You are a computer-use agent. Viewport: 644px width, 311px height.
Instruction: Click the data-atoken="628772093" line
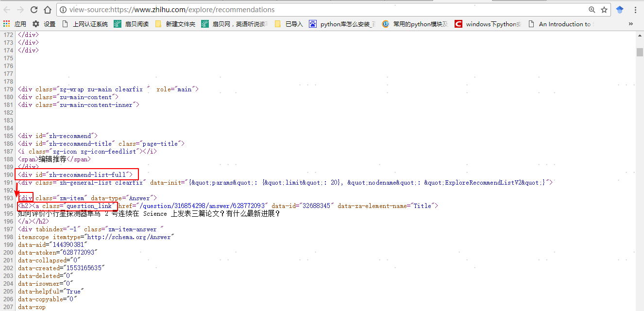point(58,253)
